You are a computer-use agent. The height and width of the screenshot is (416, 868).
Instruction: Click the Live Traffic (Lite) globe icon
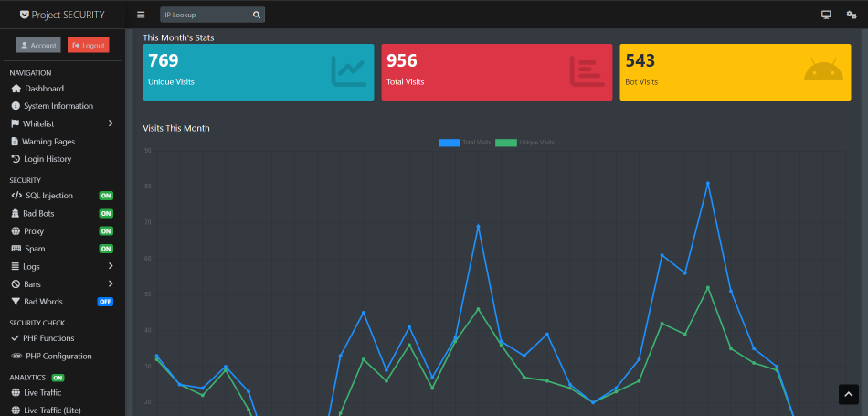tap(16, 411)
